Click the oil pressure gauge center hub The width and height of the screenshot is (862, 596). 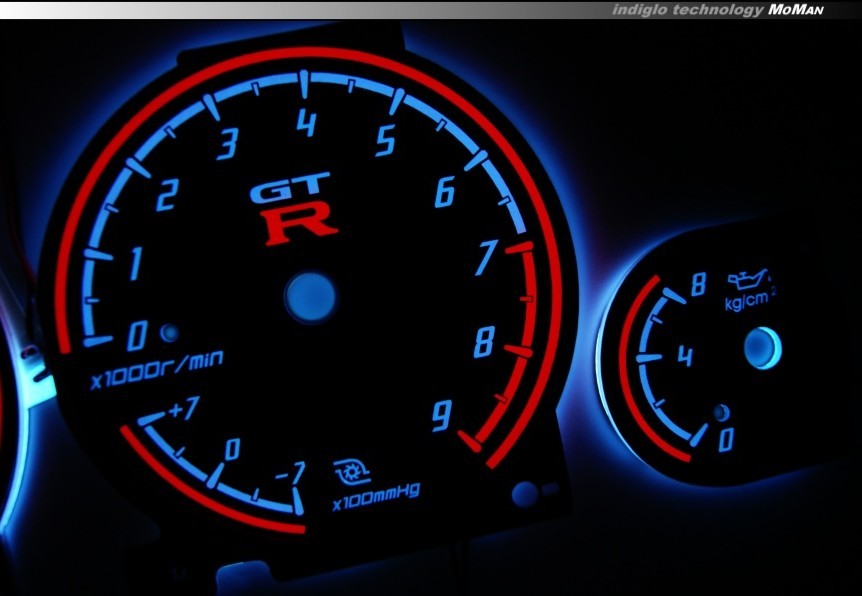762,348
